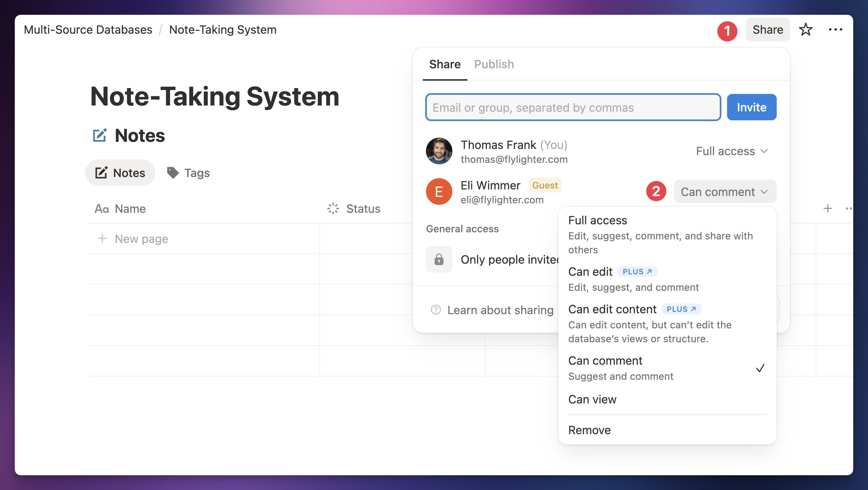Choose Can view permission option
Screen dimensions: 868x490
point(667,399)
